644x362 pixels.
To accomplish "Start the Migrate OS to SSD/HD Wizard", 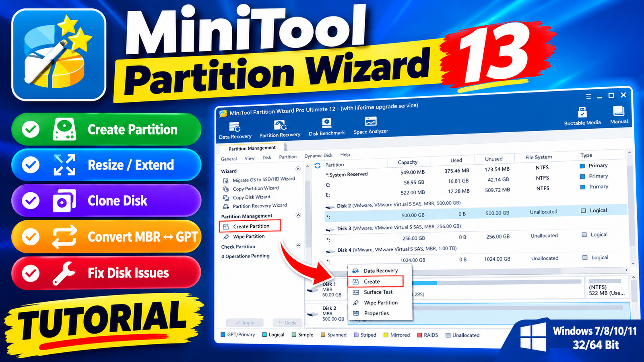I will click(x=260, y=179).
